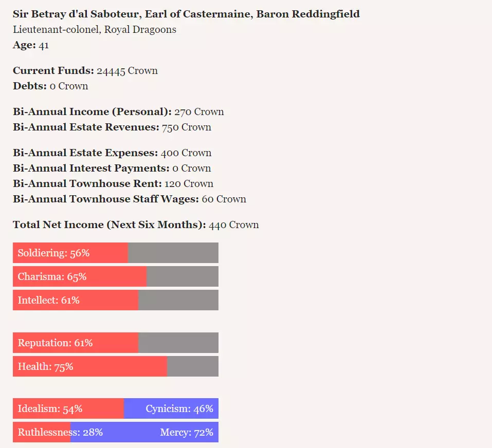
Task: Click the Lieutenant-colonel, Royal Dragoons rank line
Action: 95,29
